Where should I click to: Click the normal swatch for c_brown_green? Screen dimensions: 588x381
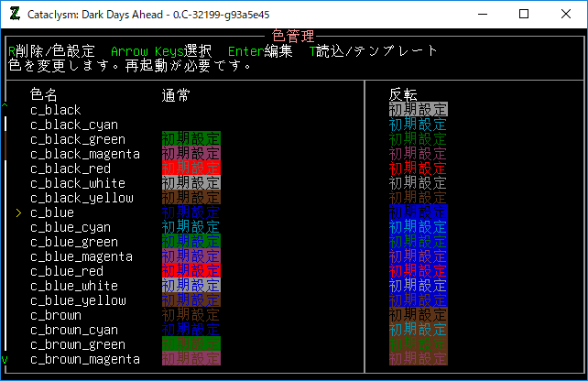click(x=191, y=344)
